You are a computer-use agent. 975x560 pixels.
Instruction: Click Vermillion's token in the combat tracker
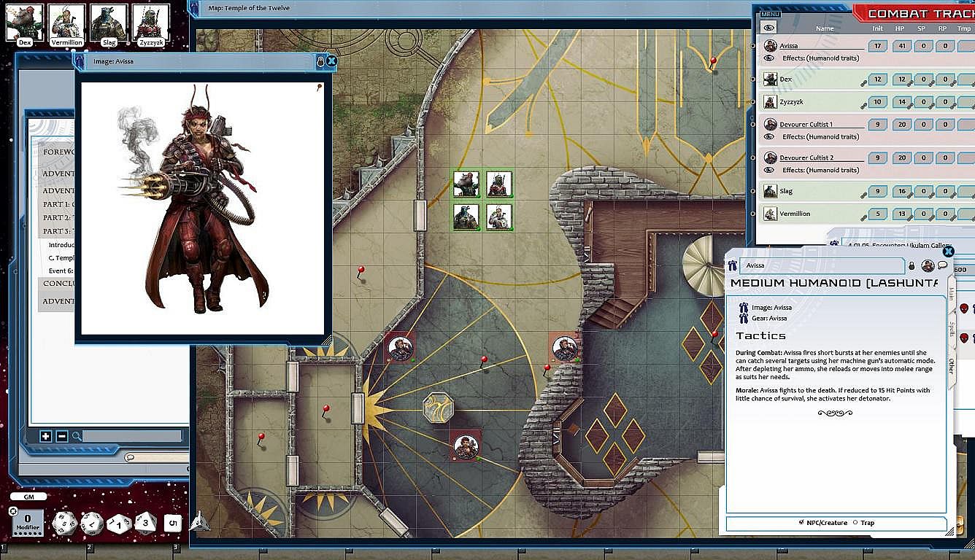pyautogui.click(x=770, y=214)
